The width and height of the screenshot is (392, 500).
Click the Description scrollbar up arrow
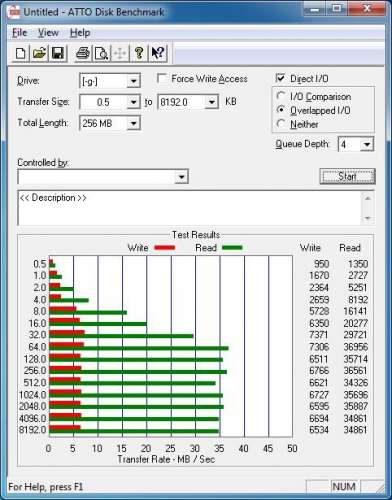coord(368,198)
